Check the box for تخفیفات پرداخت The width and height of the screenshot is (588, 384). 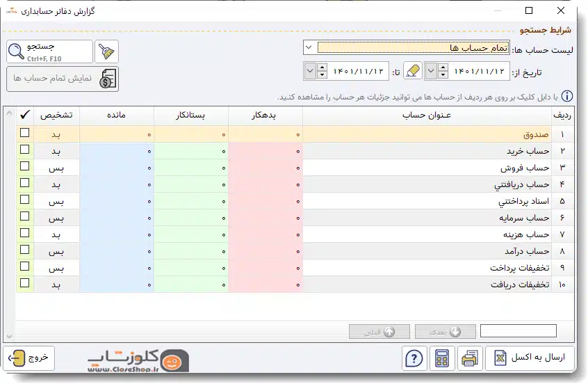click(25, 266)
